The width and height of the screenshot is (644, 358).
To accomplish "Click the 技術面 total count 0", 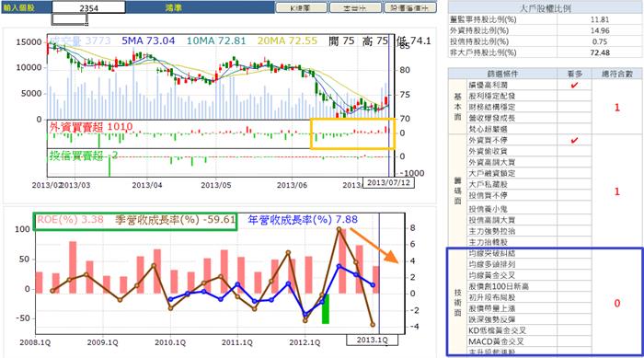I will pos(617,303).
